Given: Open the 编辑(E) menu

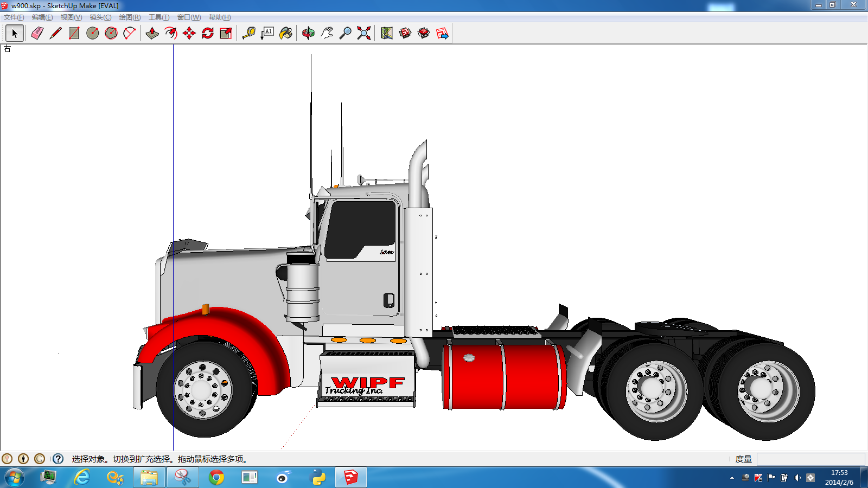Looking at the screenshot, I should (x=42, y=17).
